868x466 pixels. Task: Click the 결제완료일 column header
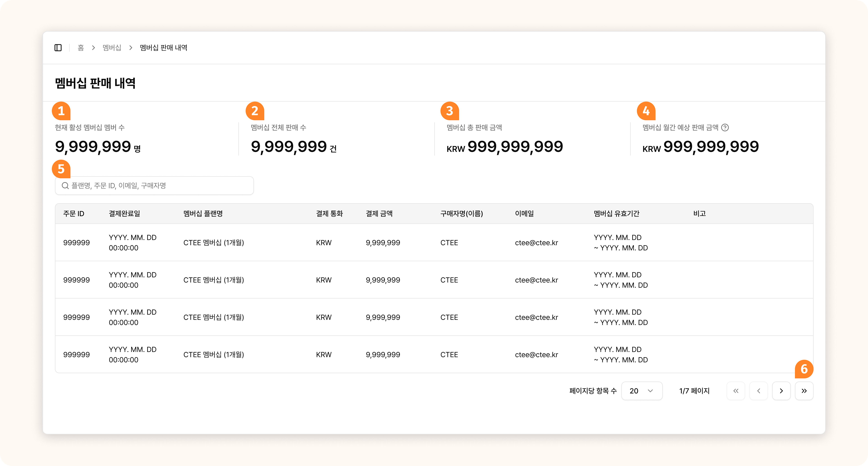point(124,214)
